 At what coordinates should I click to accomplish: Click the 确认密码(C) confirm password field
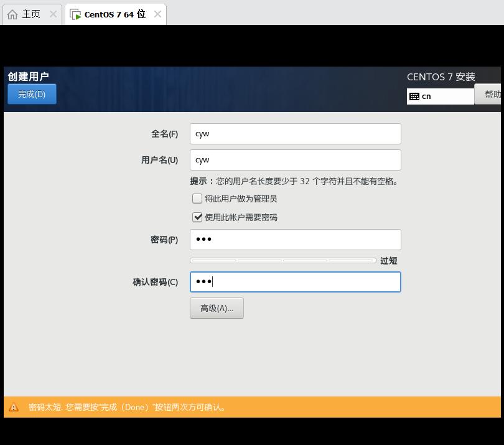(296, 282)
